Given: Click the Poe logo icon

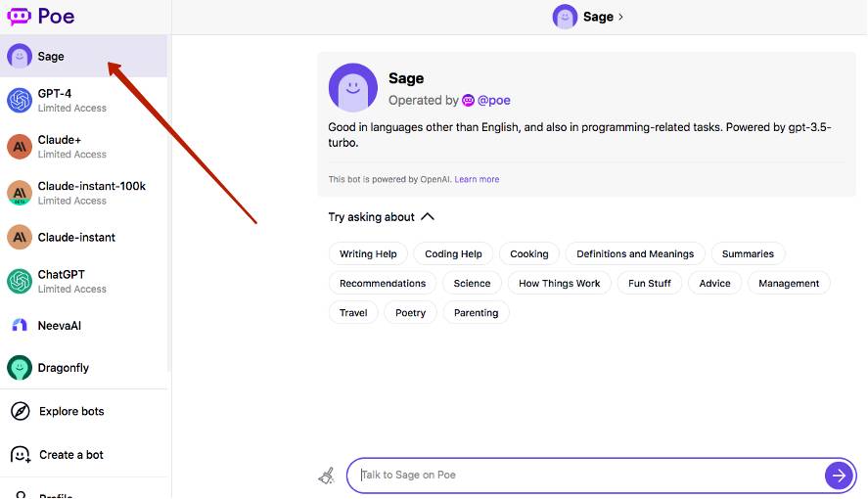Looking at the screenshot, I should tap(19, 16).
